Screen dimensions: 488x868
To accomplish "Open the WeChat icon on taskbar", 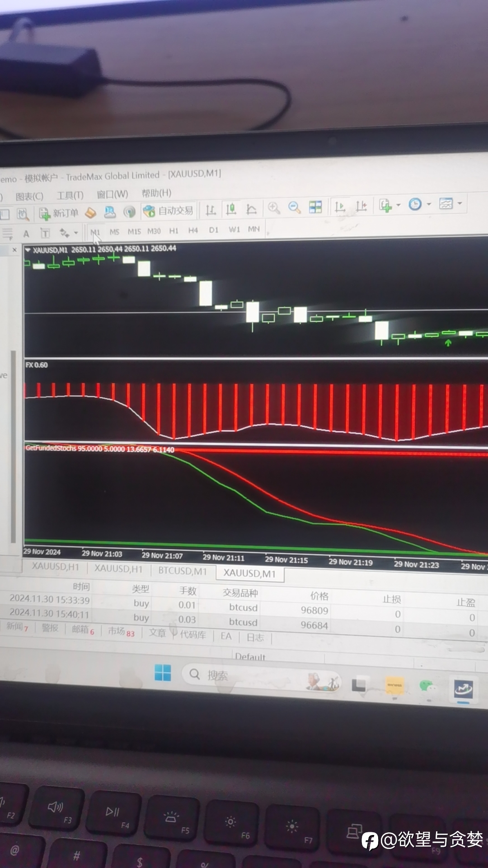I will pyautogui.click(x=427, y=687).
